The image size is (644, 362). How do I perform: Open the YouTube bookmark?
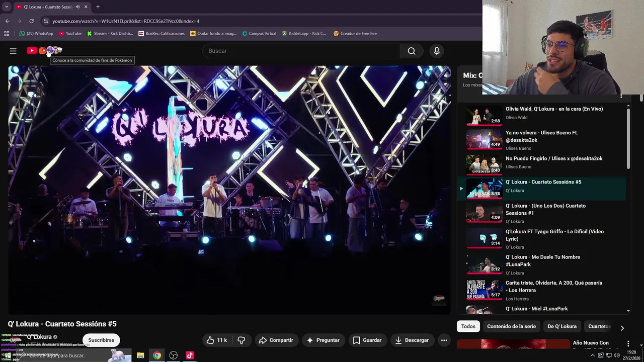(70, 33)
